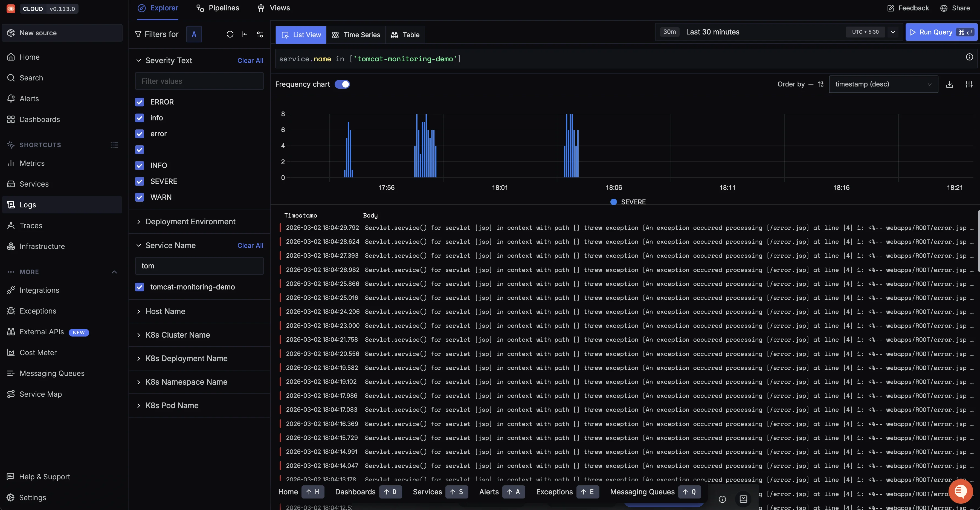Click the refresh filters icon

coord(230,34)
